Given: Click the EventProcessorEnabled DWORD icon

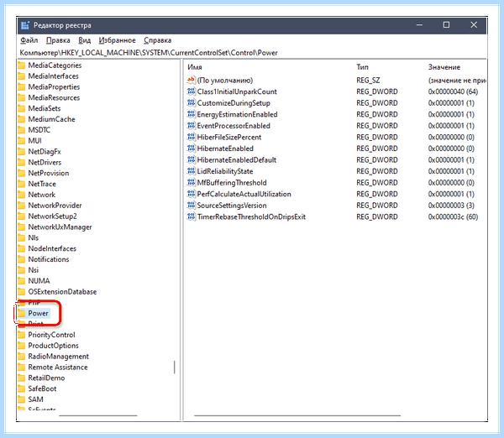Looking at the screenshot, I should 191,126.
